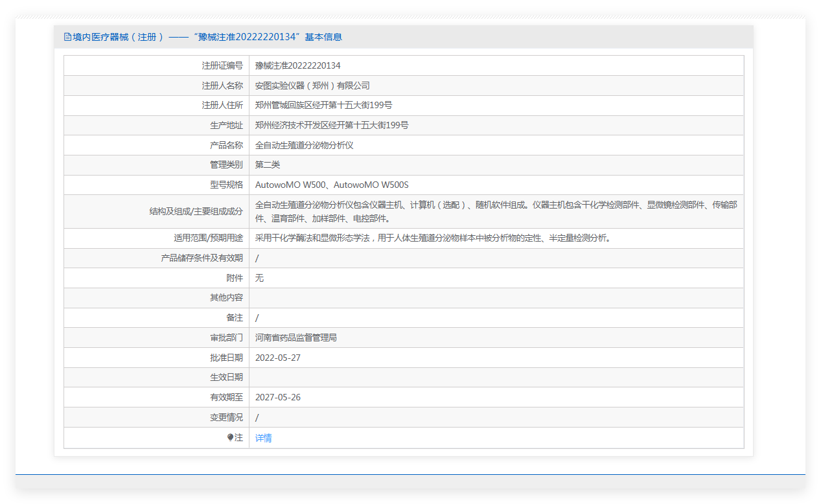The height and width of the screenshot is (504, 821).
Task: Click the 批准日期 label
Action: (226, 358)
